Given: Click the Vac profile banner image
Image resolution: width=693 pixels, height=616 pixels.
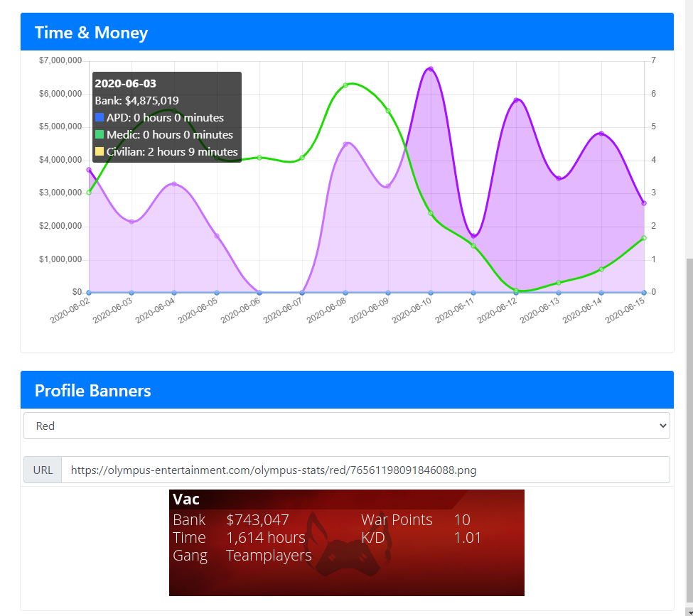Looking at the screenshot, I should 347,543.
